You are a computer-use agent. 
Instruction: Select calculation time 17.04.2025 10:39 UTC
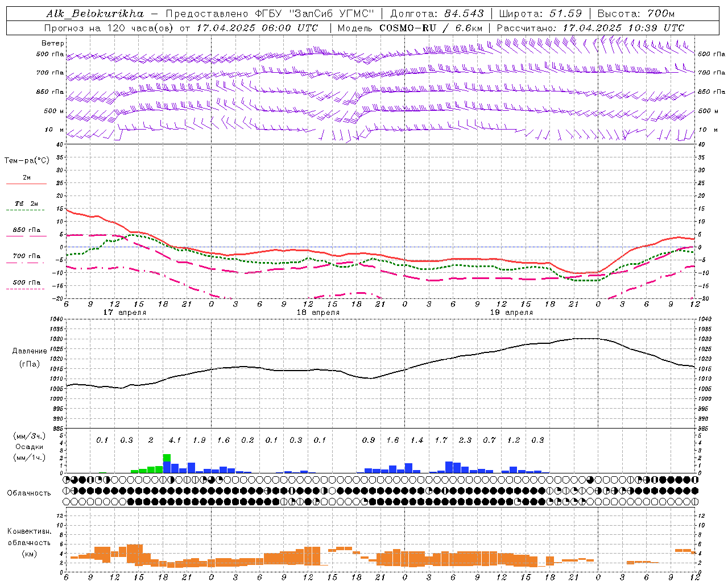[623, 28]
